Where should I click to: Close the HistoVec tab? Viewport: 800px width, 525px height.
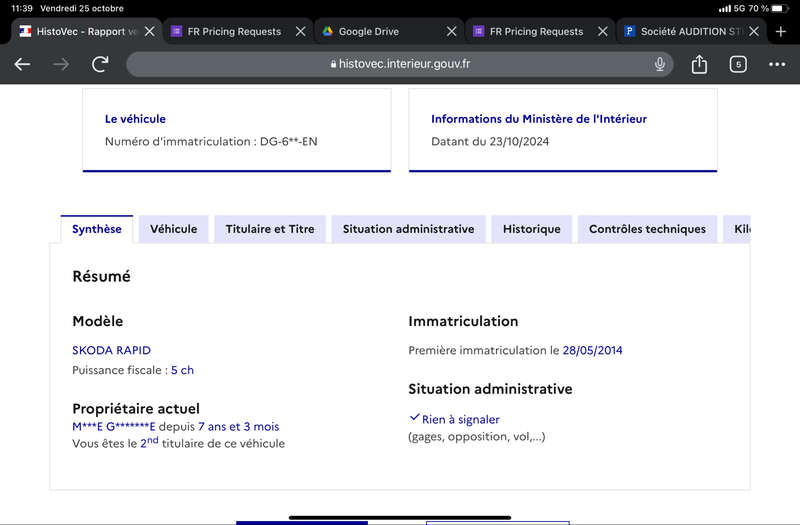tap(149, 32)
